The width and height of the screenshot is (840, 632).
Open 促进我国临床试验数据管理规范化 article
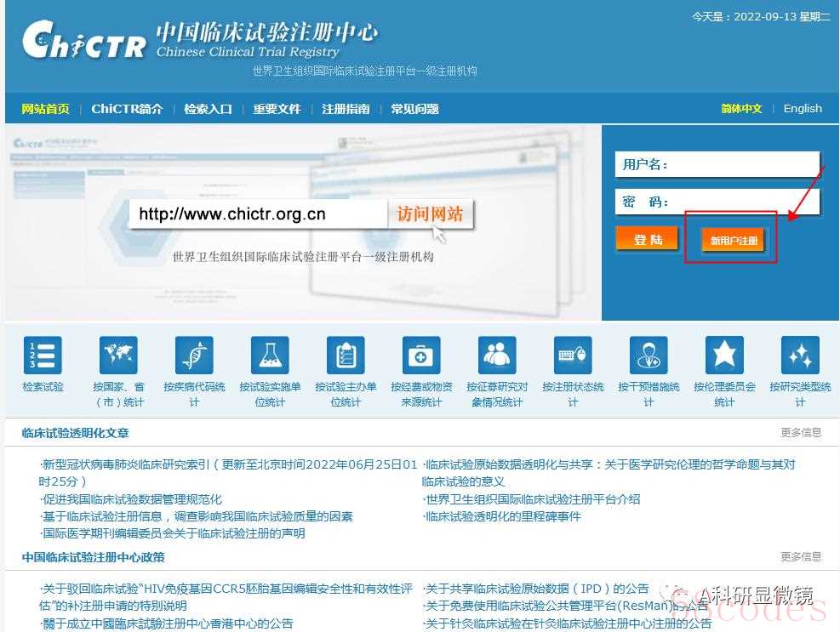click(x=131, y=499)
